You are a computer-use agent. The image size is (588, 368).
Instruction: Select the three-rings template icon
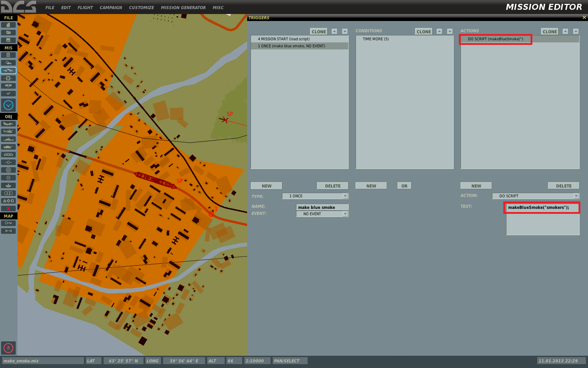point(8,193)
